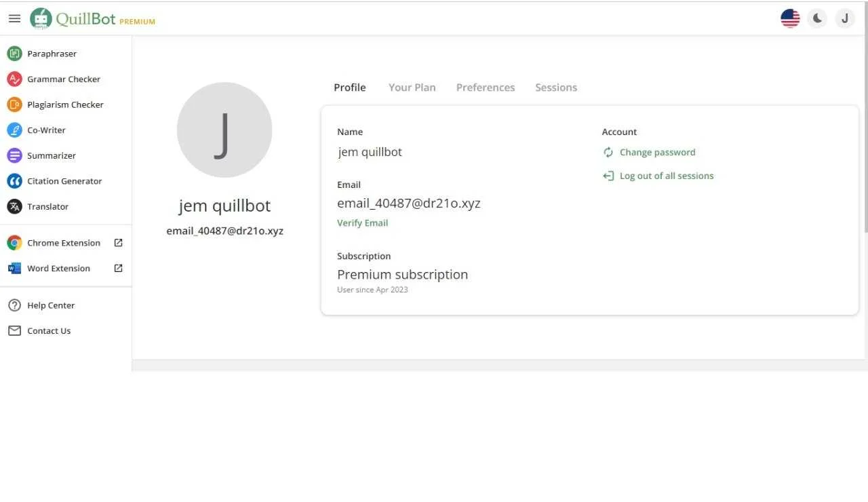The width and height of the screenshot is (868, 502).
Task: Open the Preferences tab
Action: pos(486,88)
